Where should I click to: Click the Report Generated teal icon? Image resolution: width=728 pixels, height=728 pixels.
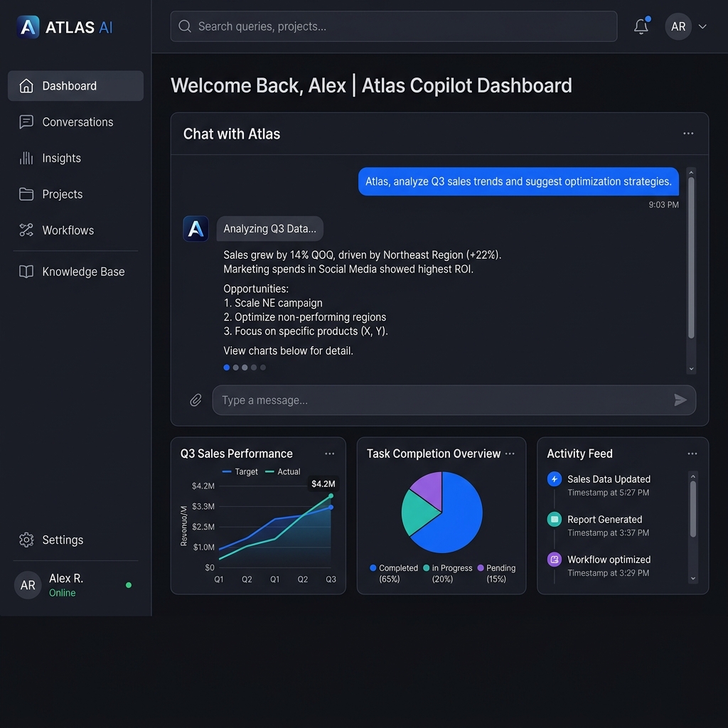coord(555,519)
